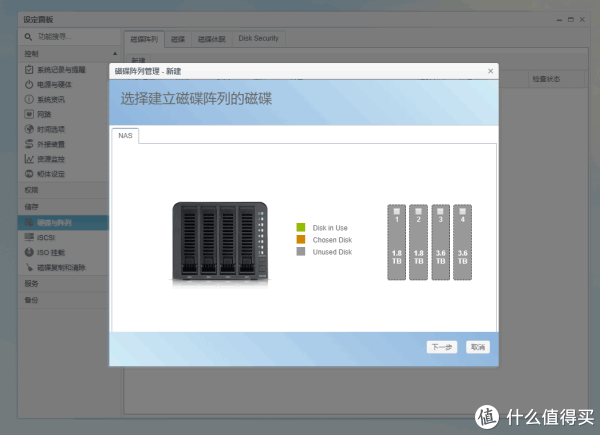This screenshot has height=435, width=600.
Task: Click the search magnifier icon
Action: pos(28,37)
